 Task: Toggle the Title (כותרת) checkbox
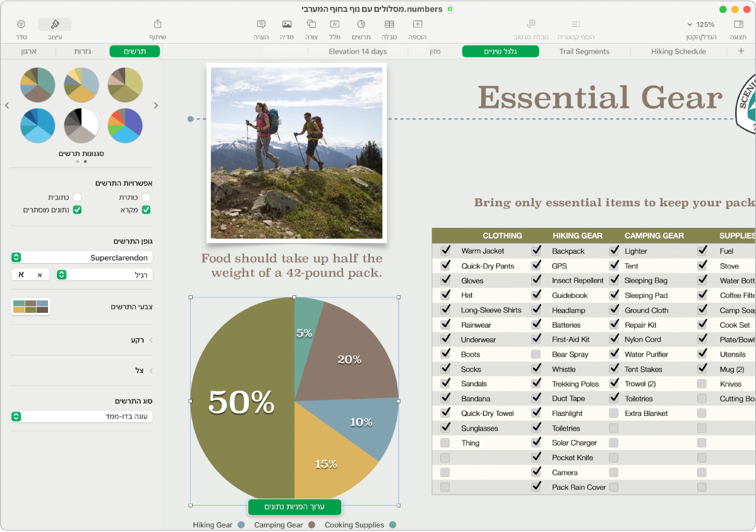tap(146, 197)
